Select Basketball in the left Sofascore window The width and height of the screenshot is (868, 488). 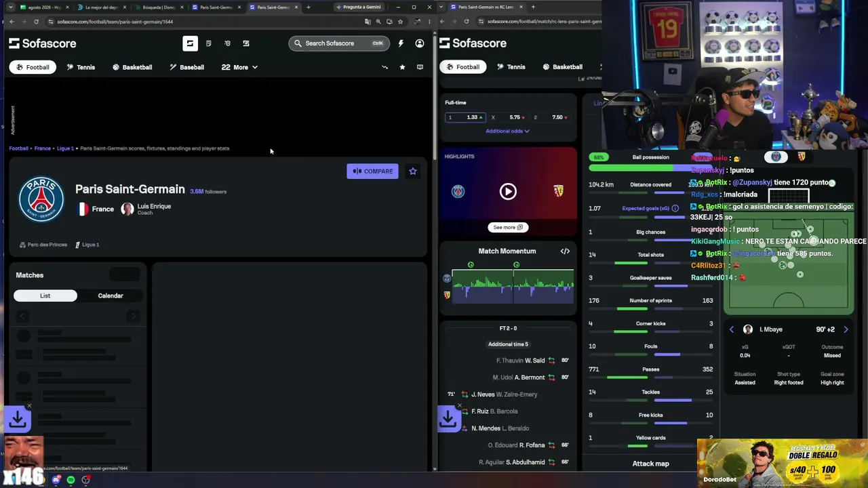132,67
